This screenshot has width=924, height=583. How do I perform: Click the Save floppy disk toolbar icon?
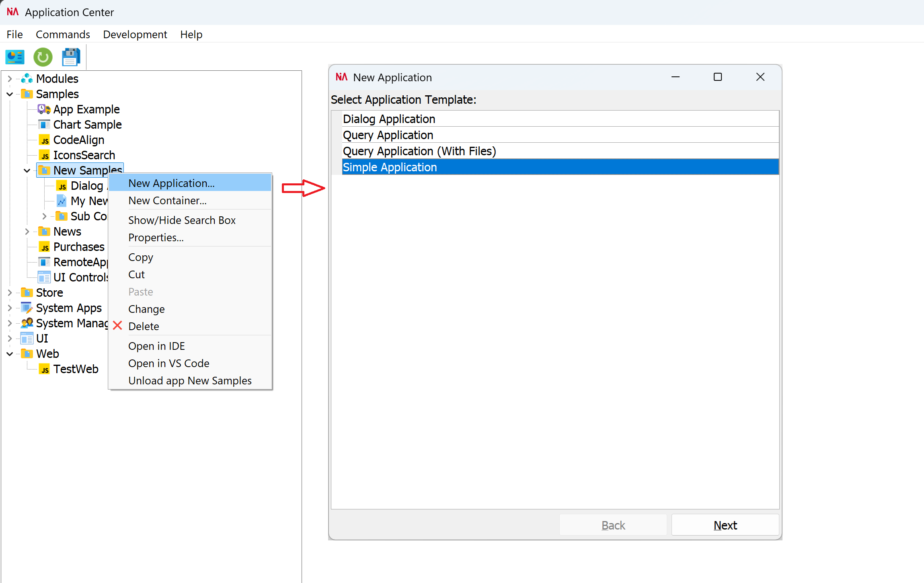(71, 57)
